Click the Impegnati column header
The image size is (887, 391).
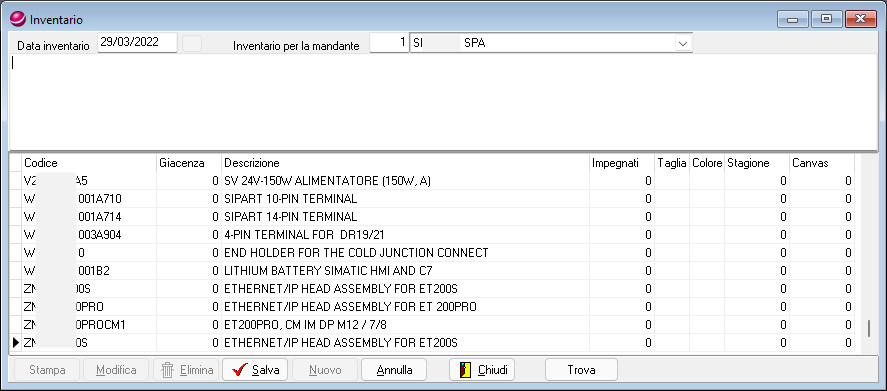coord(622,163)
